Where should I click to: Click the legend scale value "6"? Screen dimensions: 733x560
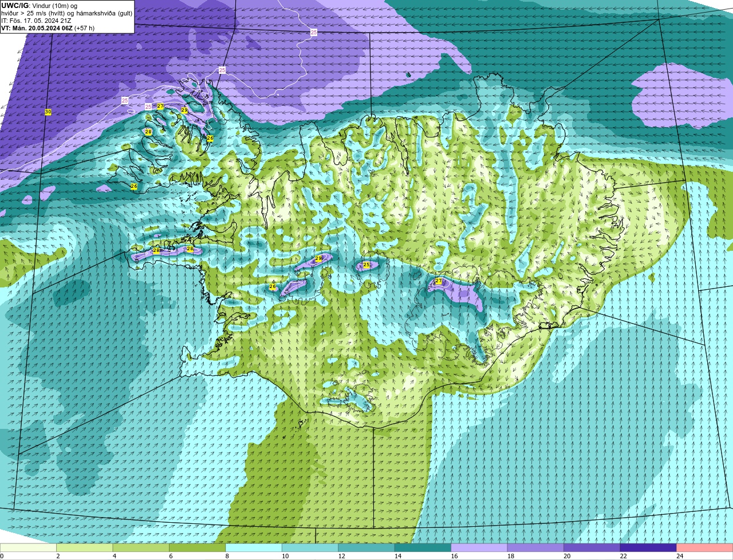(x=170, y=556)
